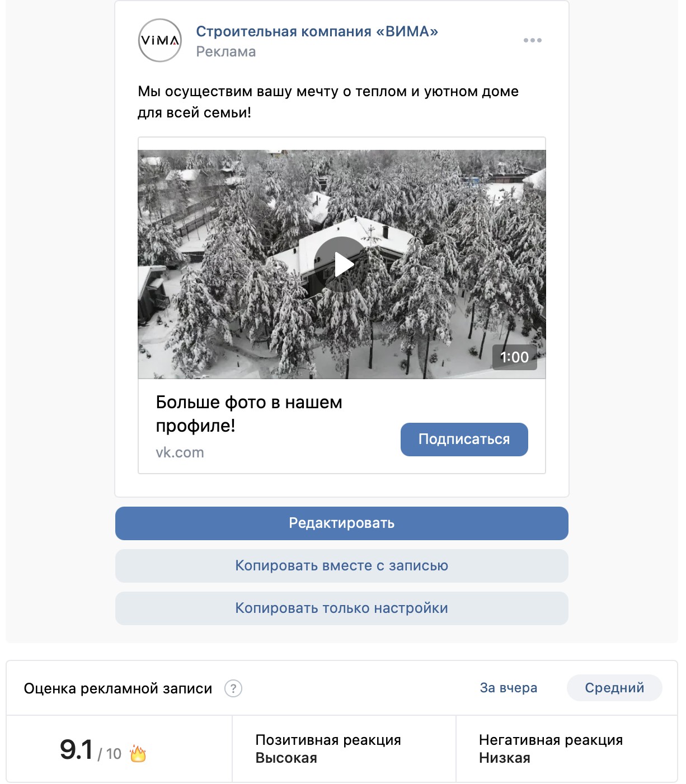686x784 pixels.
Task: Switch to the Средний period tab
Action: tap(614, 688)
